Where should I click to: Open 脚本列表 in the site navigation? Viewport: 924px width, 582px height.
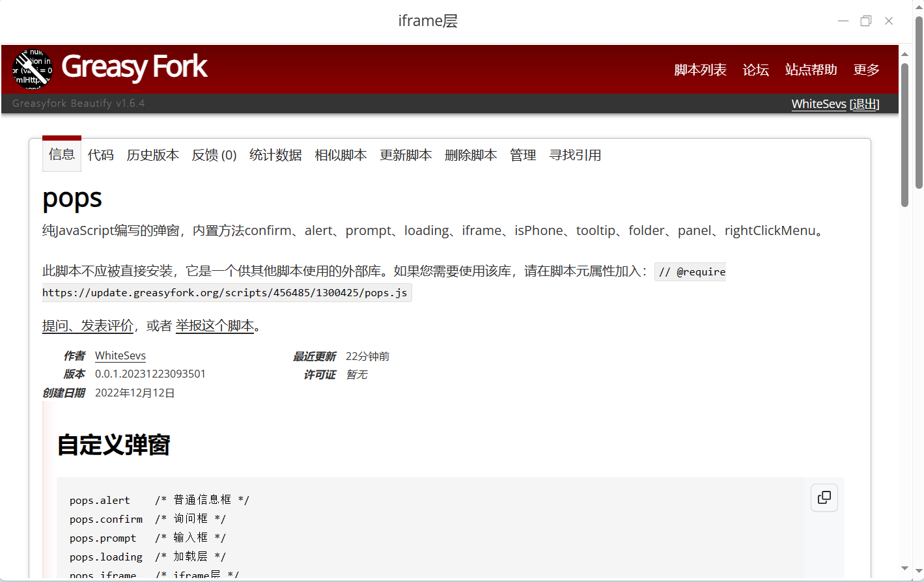point(700,70)
